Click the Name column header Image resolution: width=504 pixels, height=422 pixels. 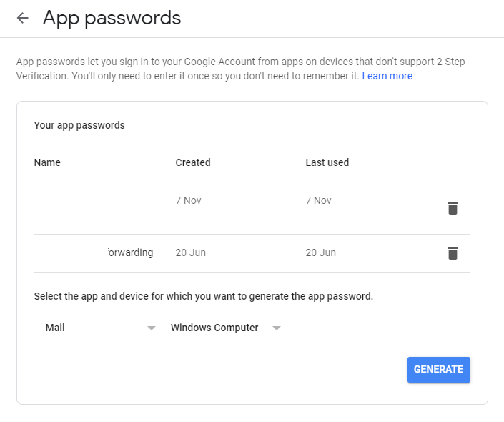(x=47, y=162)
